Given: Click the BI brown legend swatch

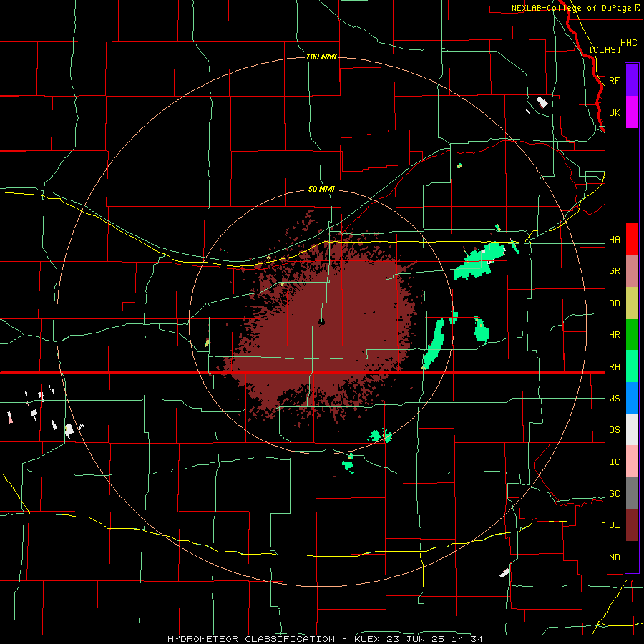Looking at the screenshot, I should click(632, 525).
